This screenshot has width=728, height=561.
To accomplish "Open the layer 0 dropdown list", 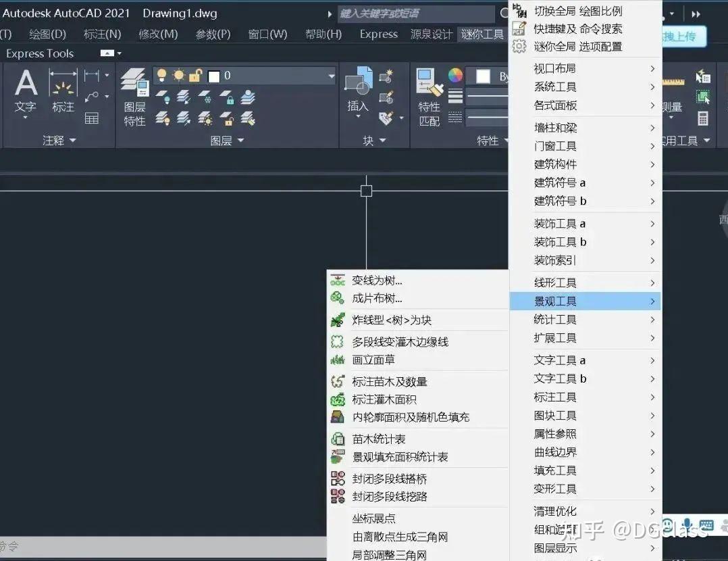I will click(332, 76).
